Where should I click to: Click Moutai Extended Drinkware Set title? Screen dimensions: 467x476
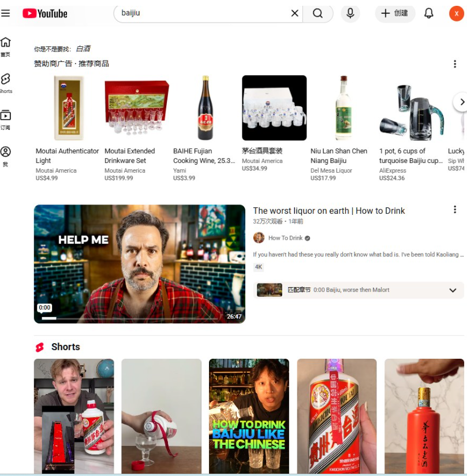click(x=130, y=156)
